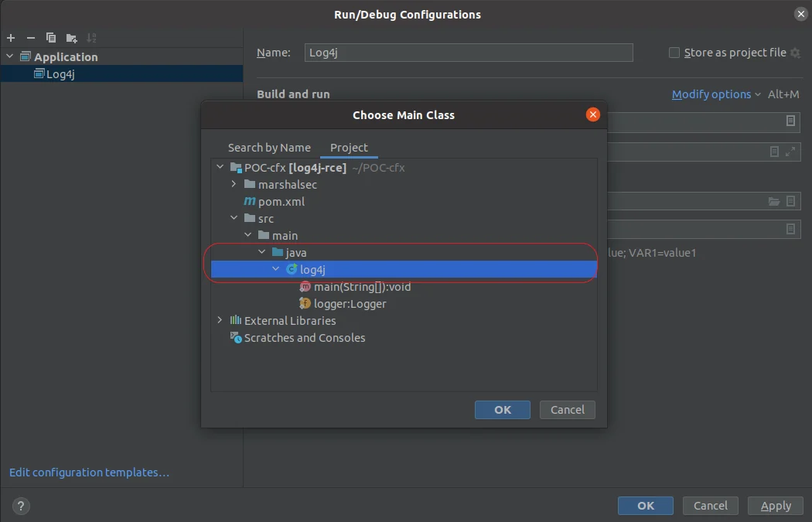Click the help question mark button
The image size is (812, 522).
[x=21, y=506]
